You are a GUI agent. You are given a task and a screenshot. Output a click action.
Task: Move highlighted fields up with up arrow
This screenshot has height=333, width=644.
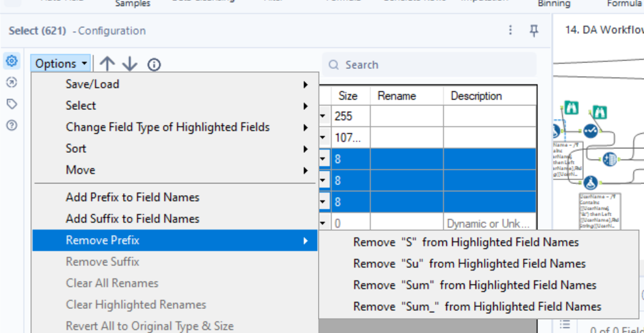pyautogui.click(x=107, y=64)
